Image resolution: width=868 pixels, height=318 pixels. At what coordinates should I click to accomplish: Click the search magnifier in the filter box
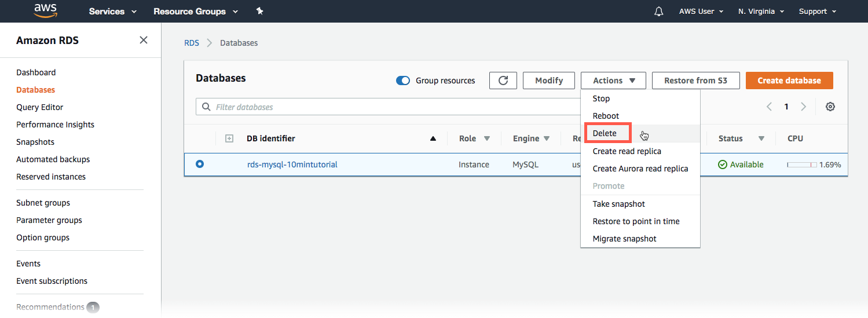pos(207,107)
